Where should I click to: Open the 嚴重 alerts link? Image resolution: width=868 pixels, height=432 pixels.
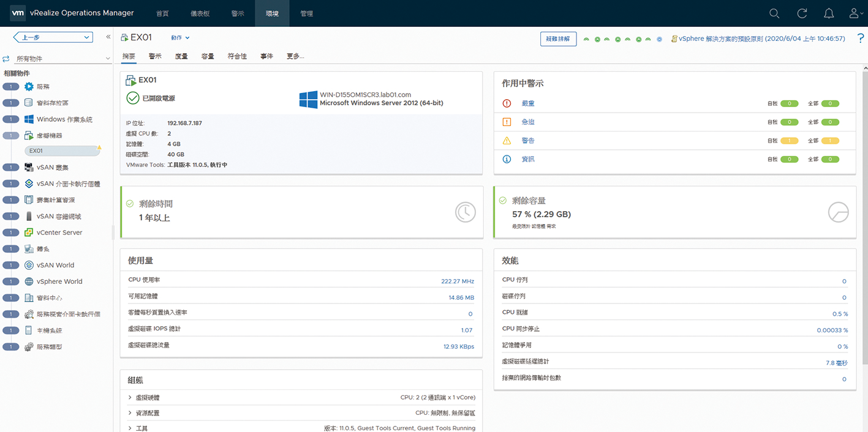click(528, 103)
